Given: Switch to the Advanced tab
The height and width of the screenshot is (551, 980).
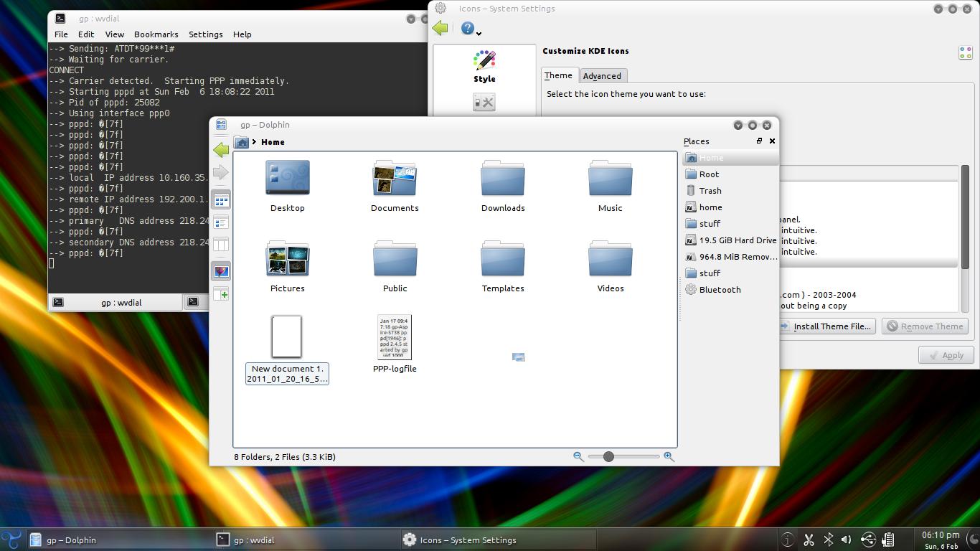Looking at the screenshot, I should coord(602,76).
